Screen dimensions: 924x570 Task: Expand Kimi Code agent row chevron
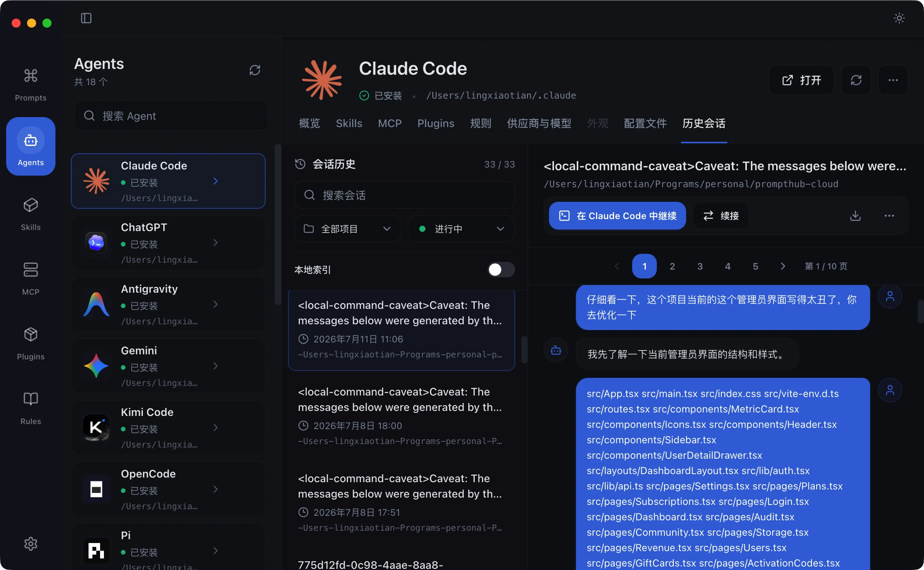(216, 427)
